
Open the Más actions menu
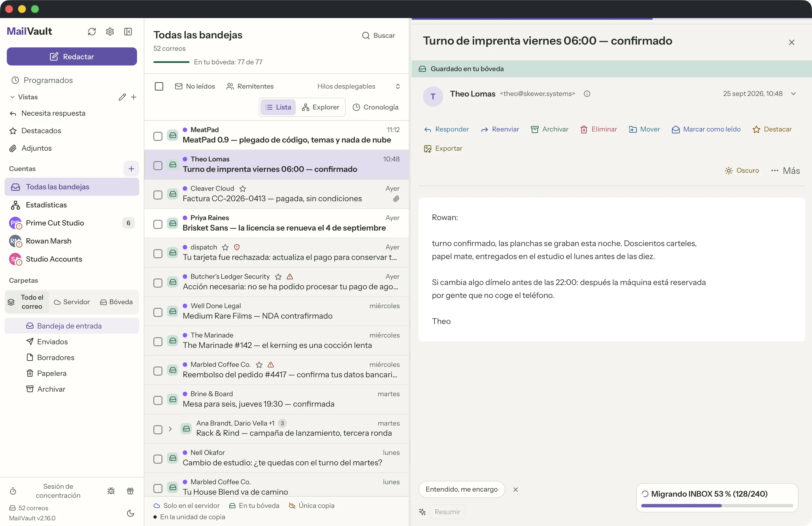785,170
